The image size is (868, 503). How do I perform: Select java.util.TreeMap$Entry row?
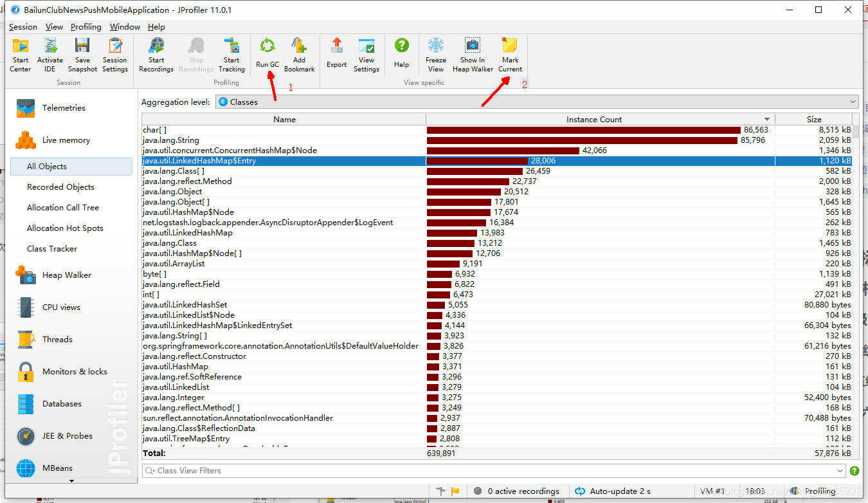(x=497, y=439)
